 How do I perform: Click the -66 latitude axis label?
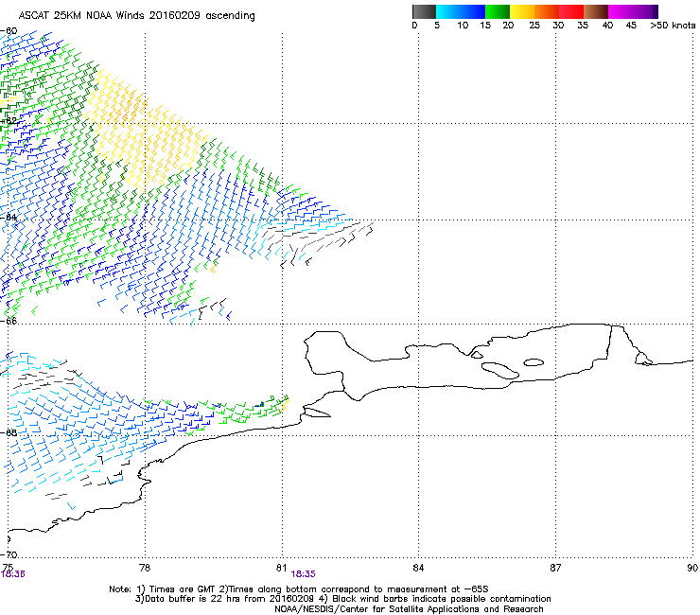point(9,321)
